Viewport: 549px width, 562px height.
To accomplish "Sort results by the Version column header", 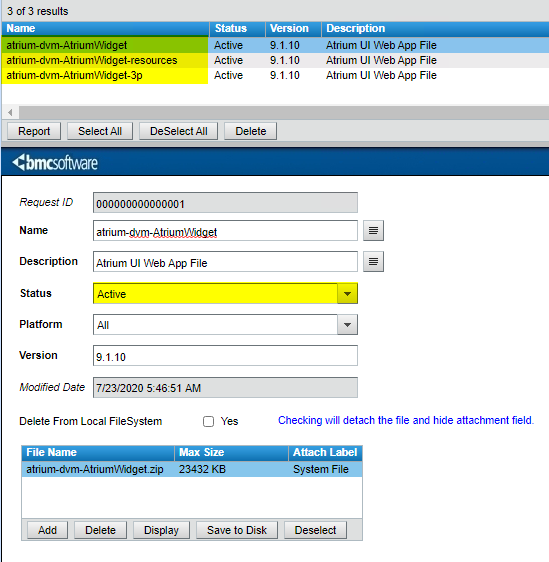I will click(293, 29).
